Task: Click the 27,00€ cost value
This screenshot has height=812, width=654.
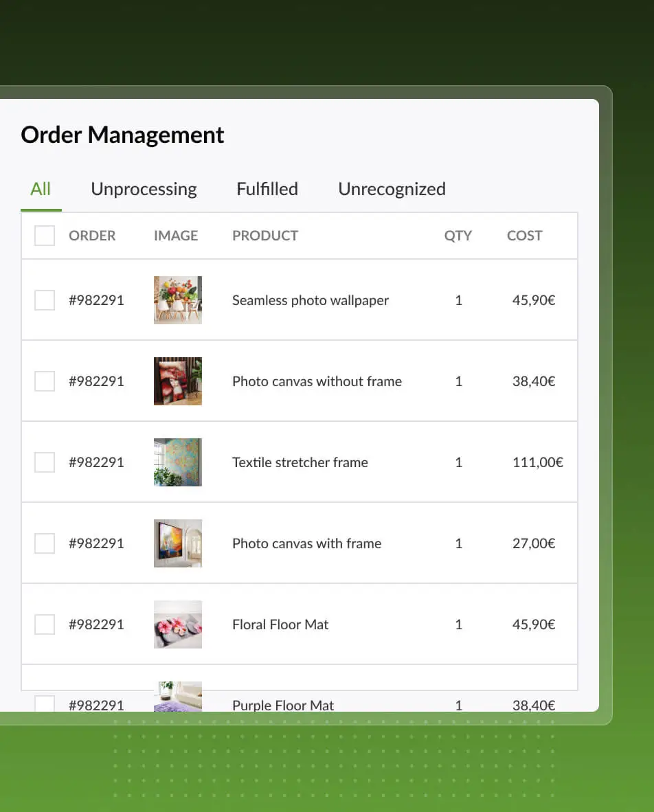Action: click(x=533, y=543)
